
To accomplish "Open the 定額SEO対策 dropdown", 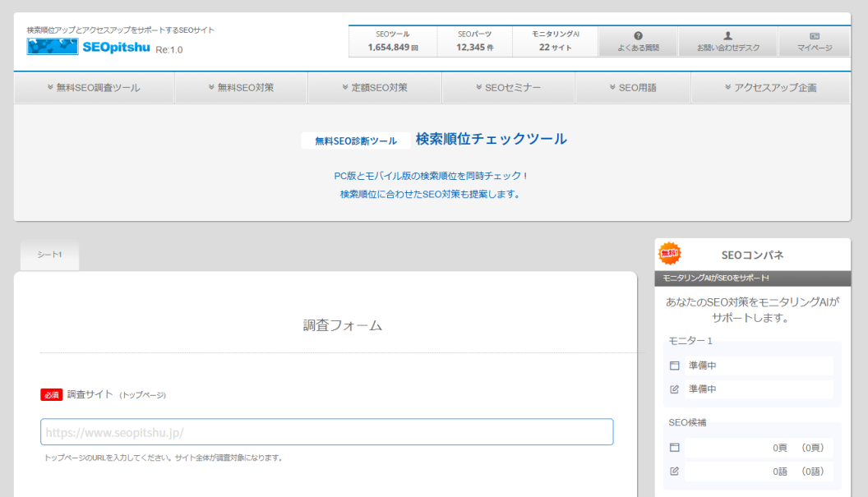I will point(374,88).
